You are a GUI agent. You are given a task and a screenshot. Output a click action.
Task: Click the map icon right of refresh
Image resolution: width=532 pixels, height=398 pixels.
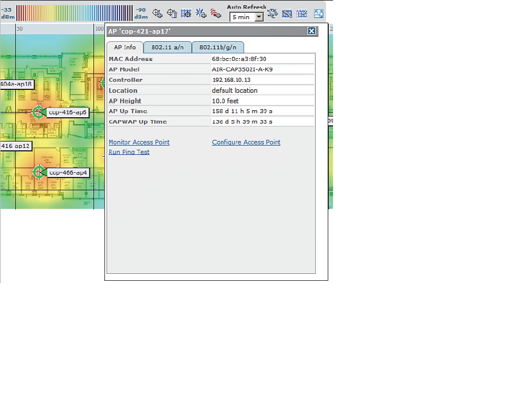tap(287, 14)
